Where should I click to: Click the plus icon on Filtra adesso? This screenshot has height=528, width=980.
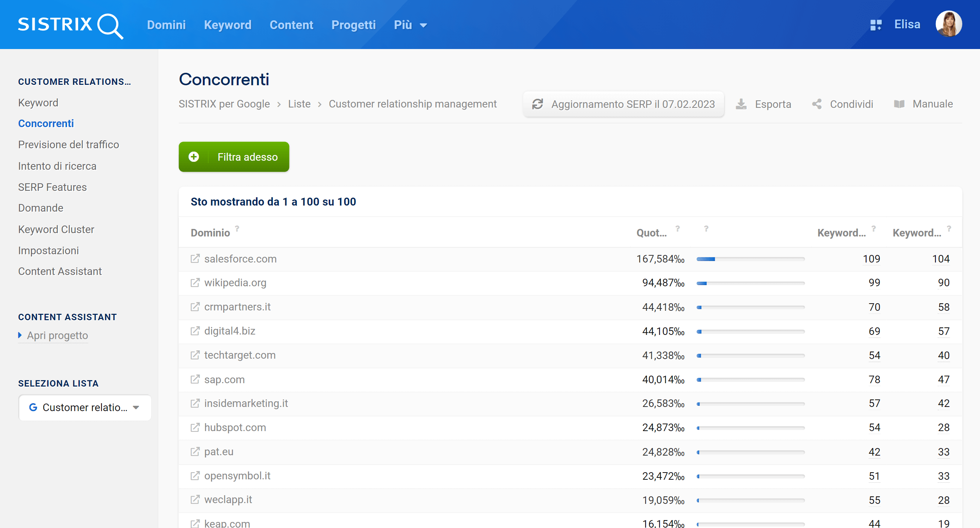click(194, 157)
